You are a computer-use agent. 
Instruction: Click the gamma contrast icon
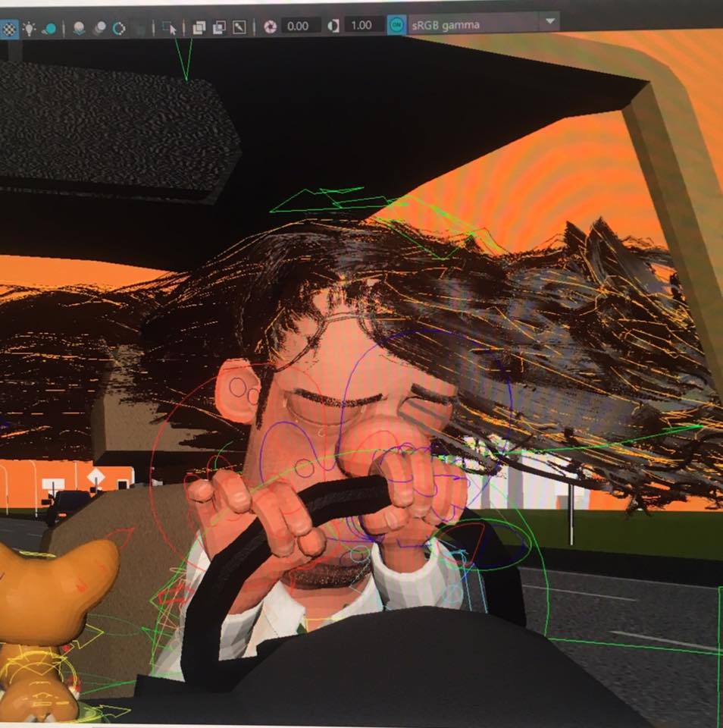tap(333, 26)
